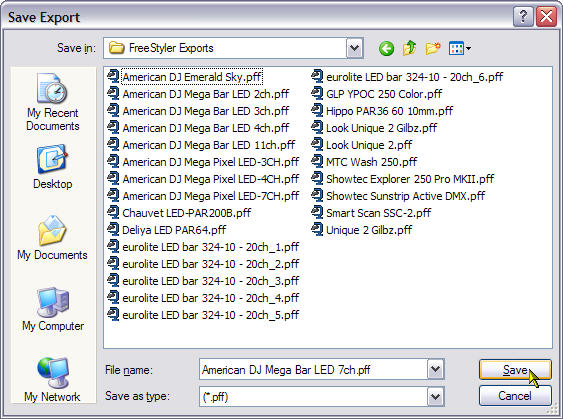Expand the Save as type dropdown
Viewport: 563px width, 419px height.
[x=435, y=397]
